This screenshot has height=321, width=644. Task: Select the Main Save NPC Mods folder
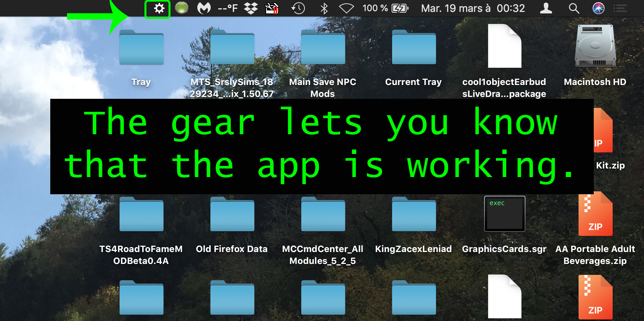pyautogui.click(x=323, y=47)
